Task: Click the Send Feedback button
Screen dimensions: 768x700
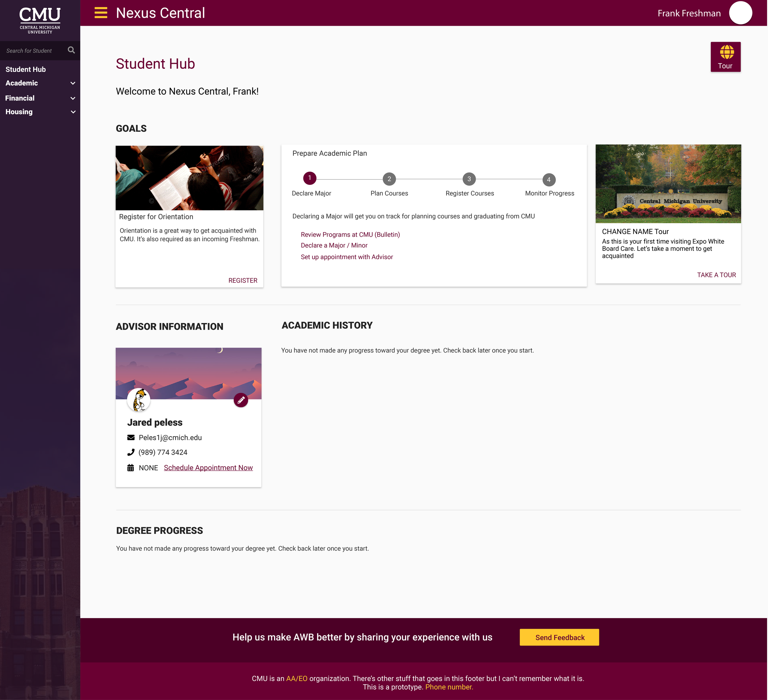Action: coord(560,638)
